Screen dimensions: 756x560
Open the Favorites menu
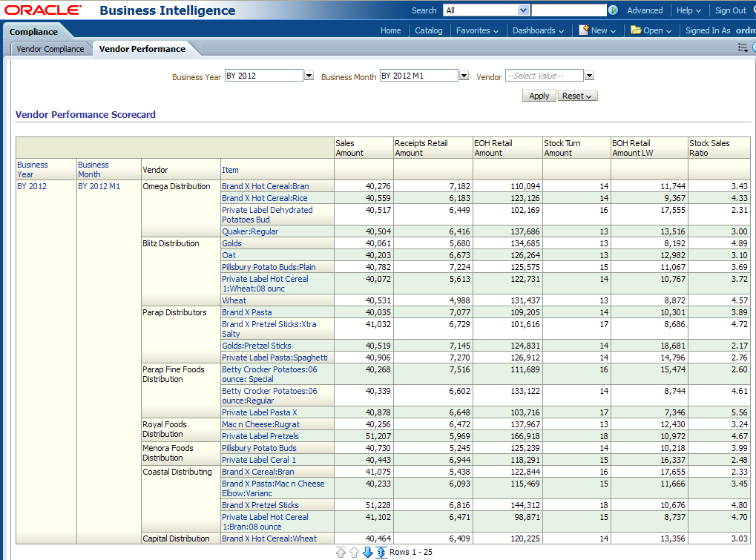477,30
